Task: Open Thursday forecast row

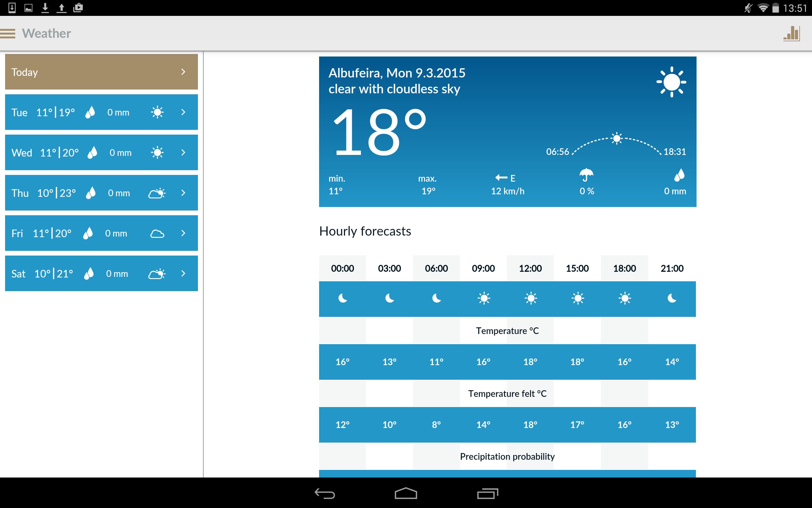Action: 101,193
